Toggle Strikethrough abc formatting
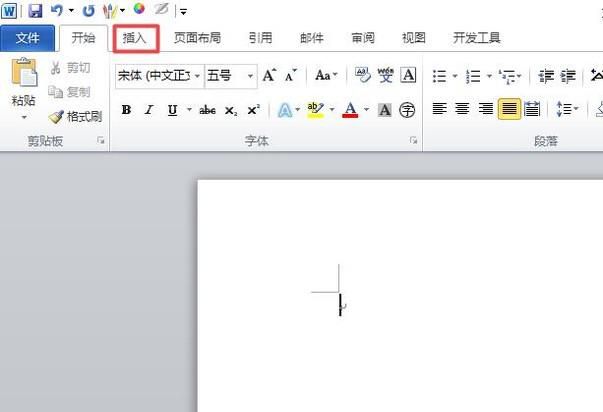The image size is (603, 412). (x=207, y=110)
